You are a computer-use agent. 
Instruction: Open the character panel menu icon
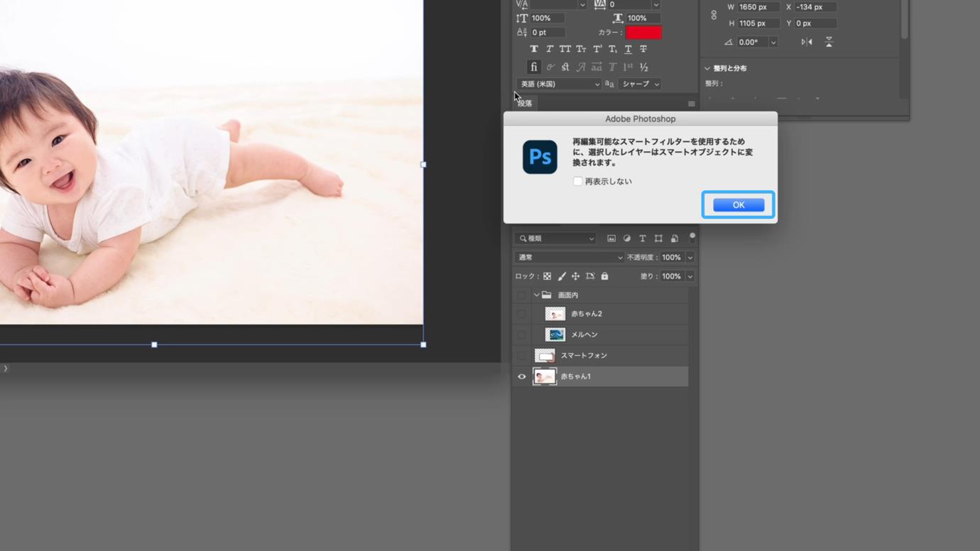(691, 104)
